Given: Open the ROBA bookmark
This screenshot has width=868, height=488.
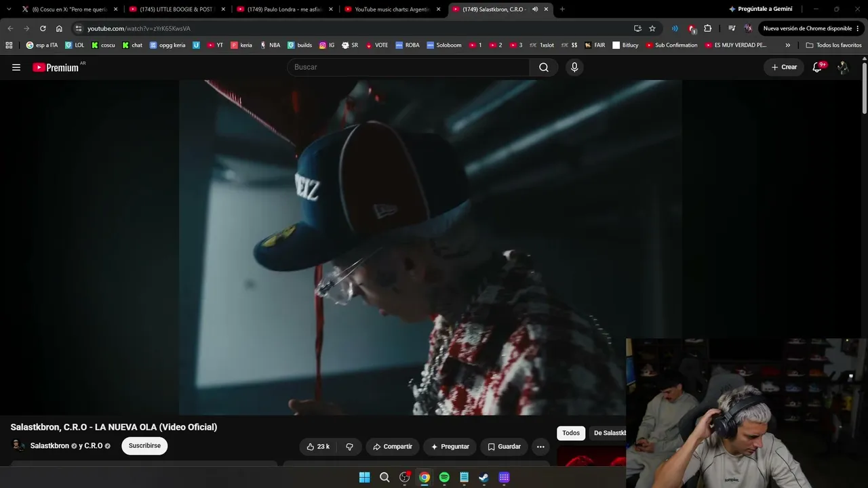Looking at the screenshot, I should 408,45.
